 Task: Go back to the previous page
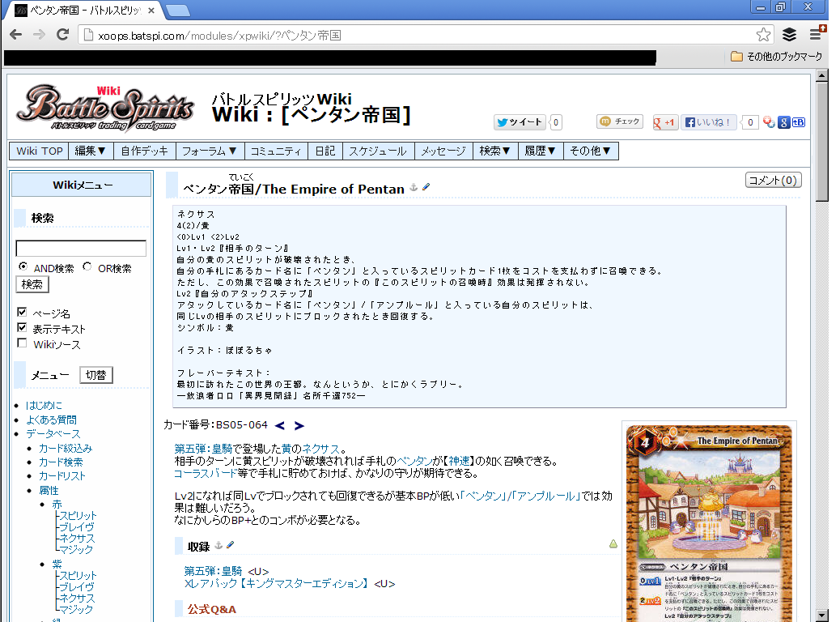click(16, 35)
